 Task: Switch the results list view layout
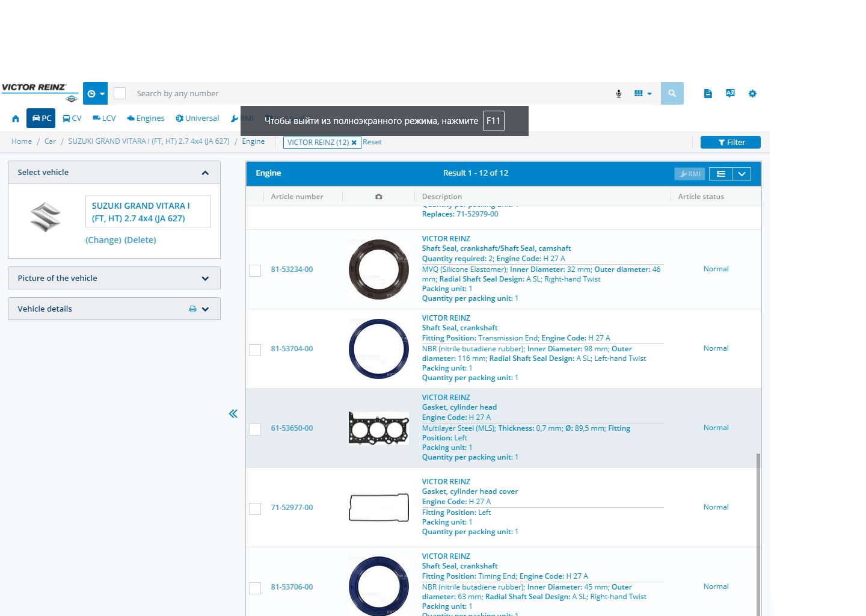(721, 174)
